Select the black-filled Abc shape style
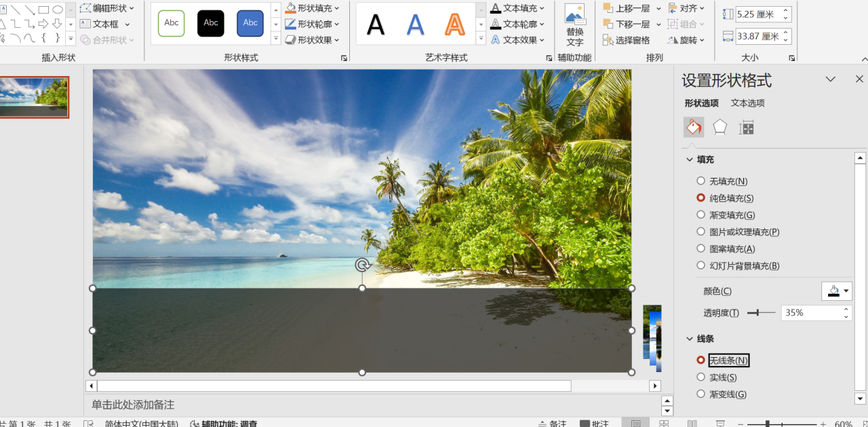 pyautogui.click(x=211, y=23)
